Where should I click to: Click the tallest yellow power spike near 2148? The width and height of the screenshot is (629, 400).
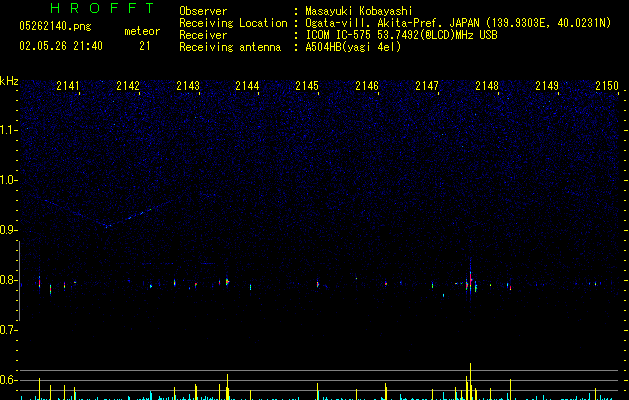[x=471, y=381]
